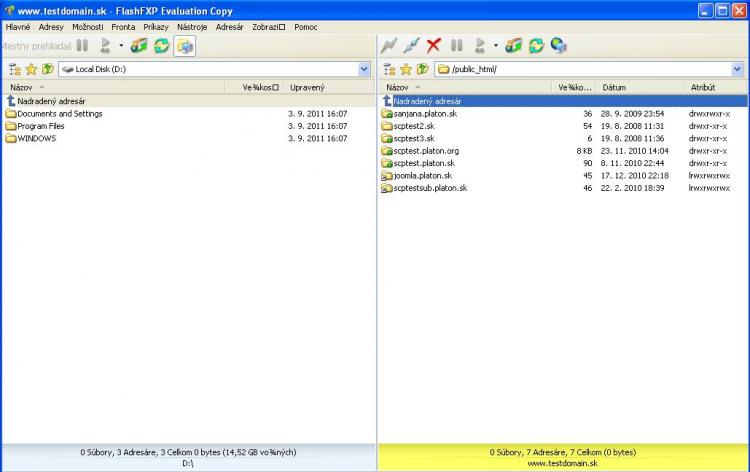Open the Adresár menu
The height and width of the screenshot is (472, 750).
point(230,27)
